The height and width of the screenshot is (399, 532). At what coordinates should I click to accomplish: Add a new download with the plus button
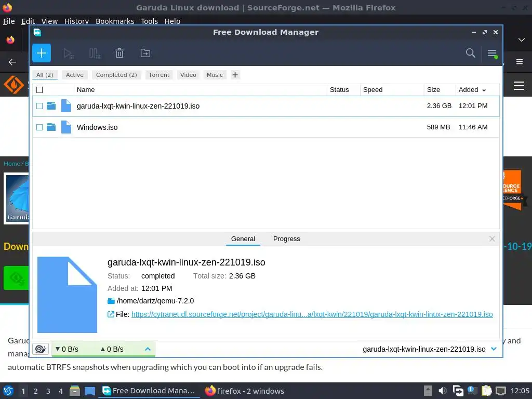click(x=42, y=53)
